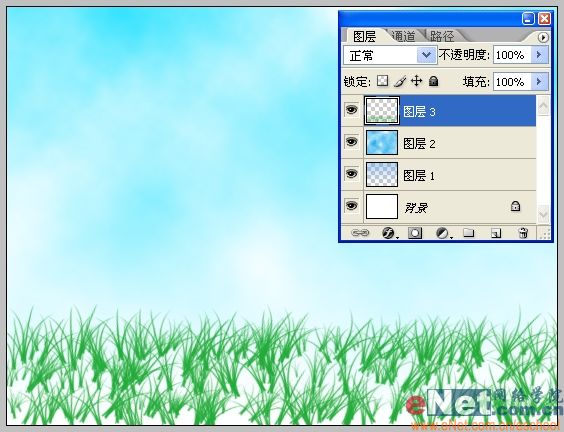Click 图层 1 thumbnail
Image resolution: width=564 pixels, height=432 pixels.
coord(382,174)
